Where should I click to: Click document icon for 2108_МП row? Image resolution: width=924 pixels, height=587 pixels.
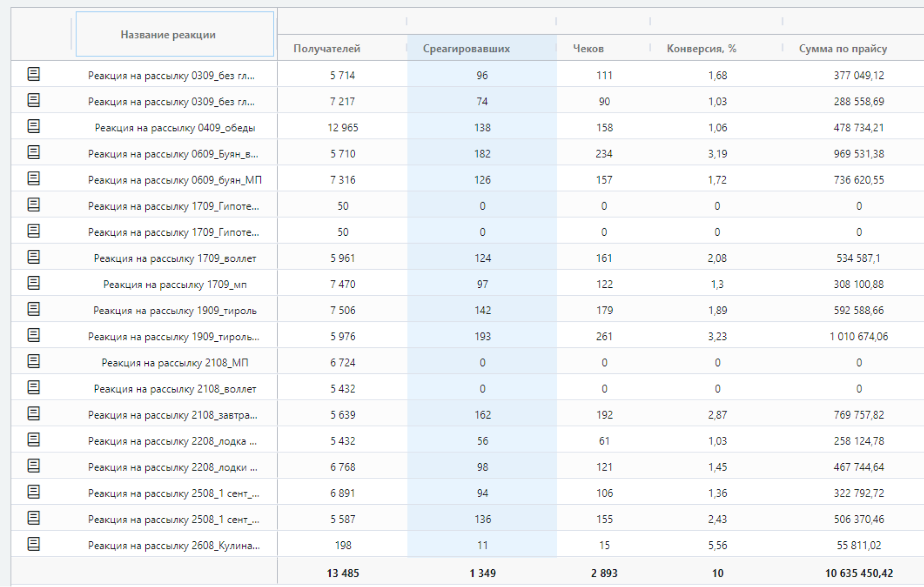tap(33, 362)
